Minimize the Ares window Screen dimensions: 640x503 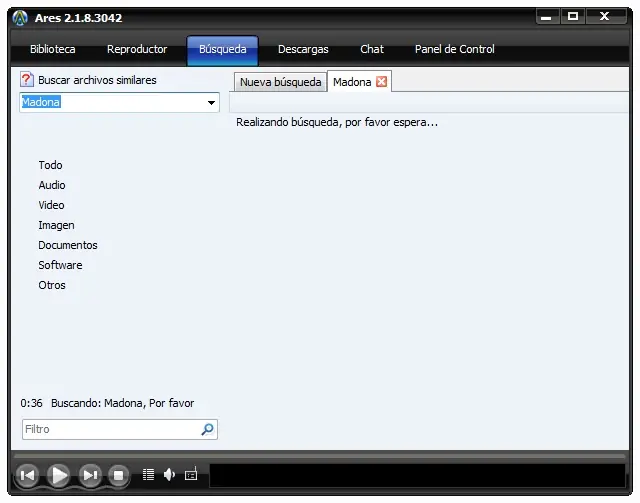click(546, 17)
